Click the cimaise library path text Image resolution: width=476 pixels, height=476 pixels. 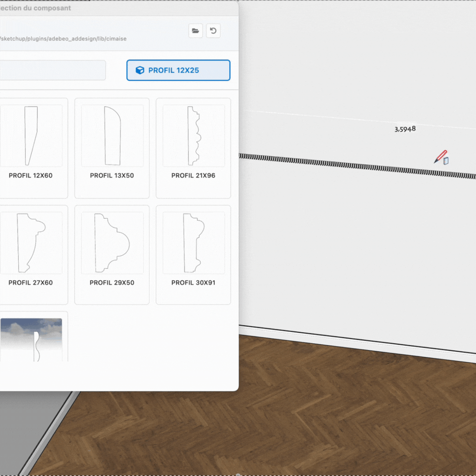[x=63, y=39]
